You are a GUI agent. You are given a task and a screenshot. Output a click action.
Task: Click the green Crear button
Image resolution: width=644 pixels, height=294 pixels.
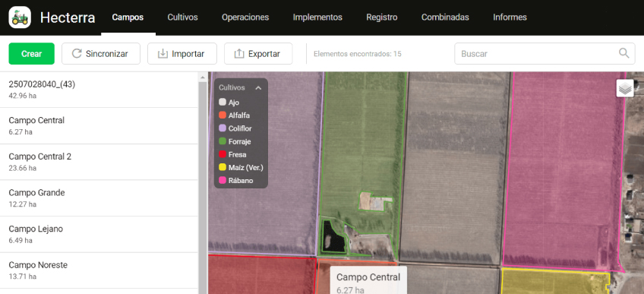click(32, 54)
